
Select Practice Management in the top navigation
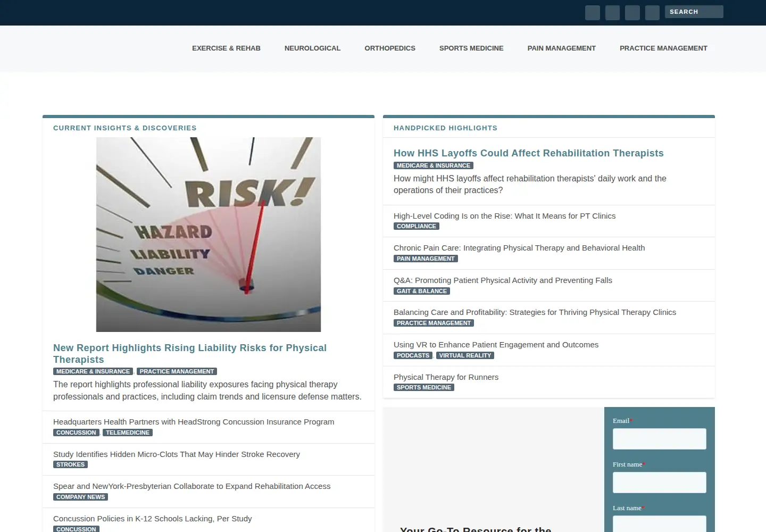(663, 48)
